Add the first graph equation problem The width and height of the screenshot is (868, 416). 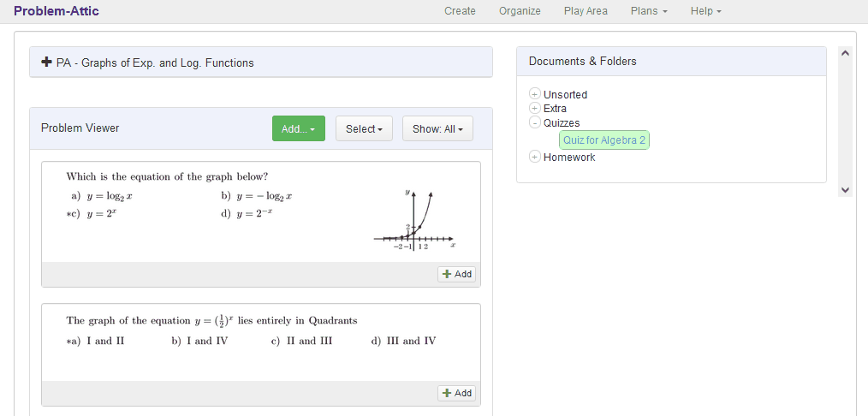tap(456, 274)
